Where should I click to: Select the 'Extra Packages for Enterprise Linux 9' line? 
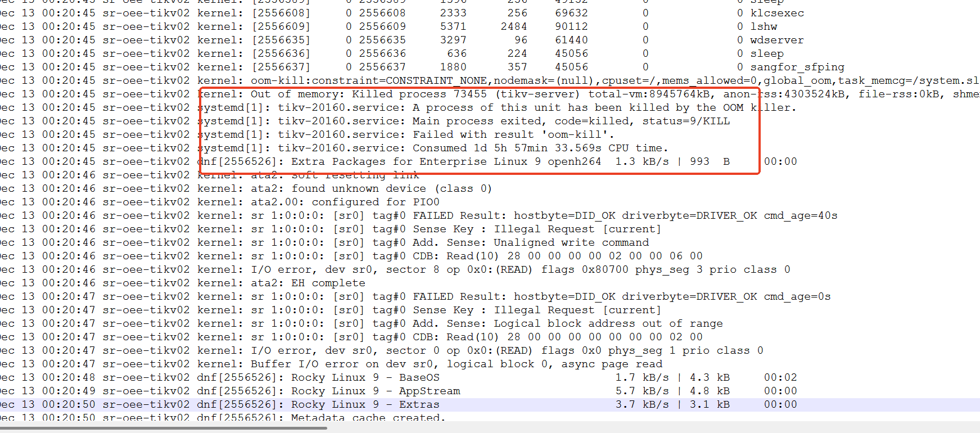[x=444, y=161]
